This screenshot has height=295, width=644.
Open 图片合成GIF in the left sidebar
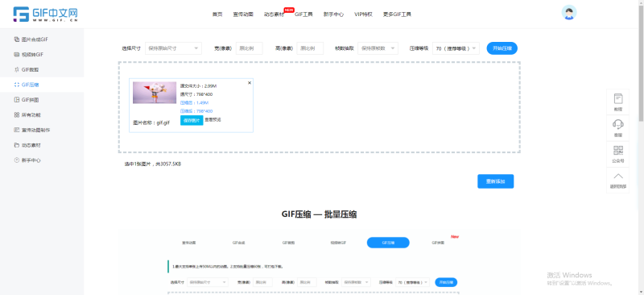pos(31,39)
